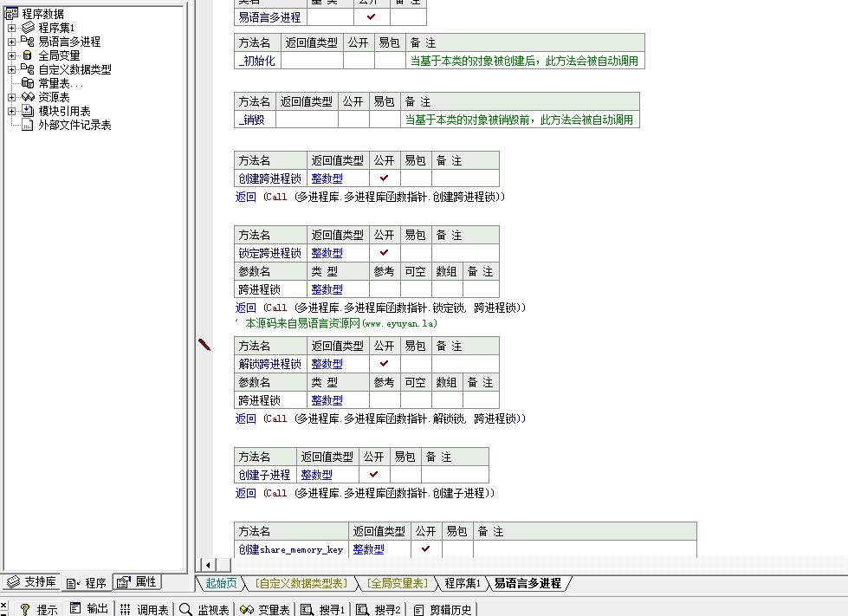Toggle 公开 check for 创建子进程 method

point(373,474)
